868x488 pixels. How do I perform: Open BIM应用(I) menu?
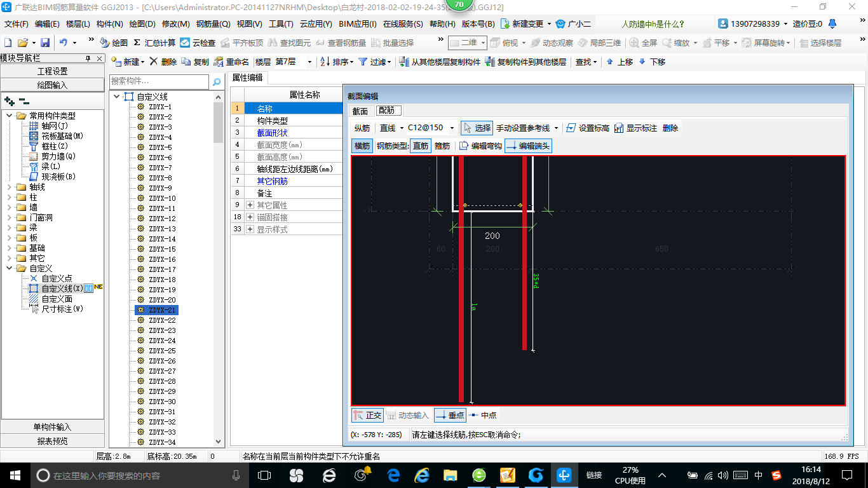[x=358, y=24]
